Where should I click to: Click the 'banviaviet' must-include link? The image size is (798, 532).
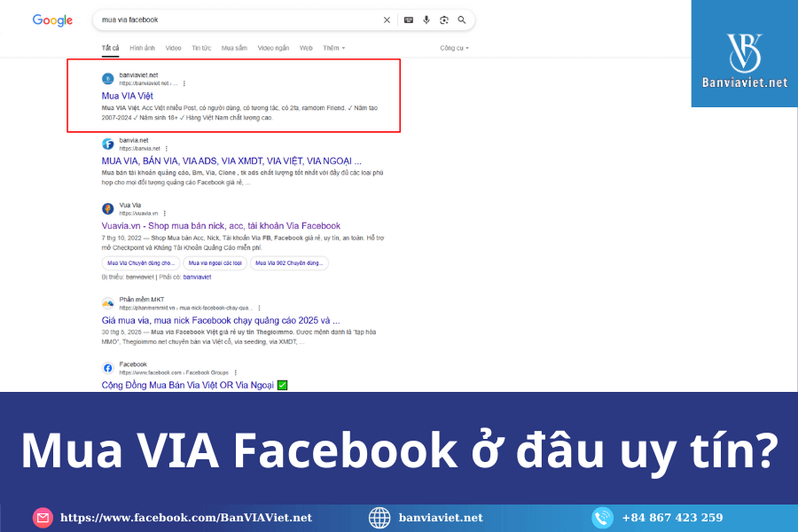pyautogui.click(x=197, y=277)
